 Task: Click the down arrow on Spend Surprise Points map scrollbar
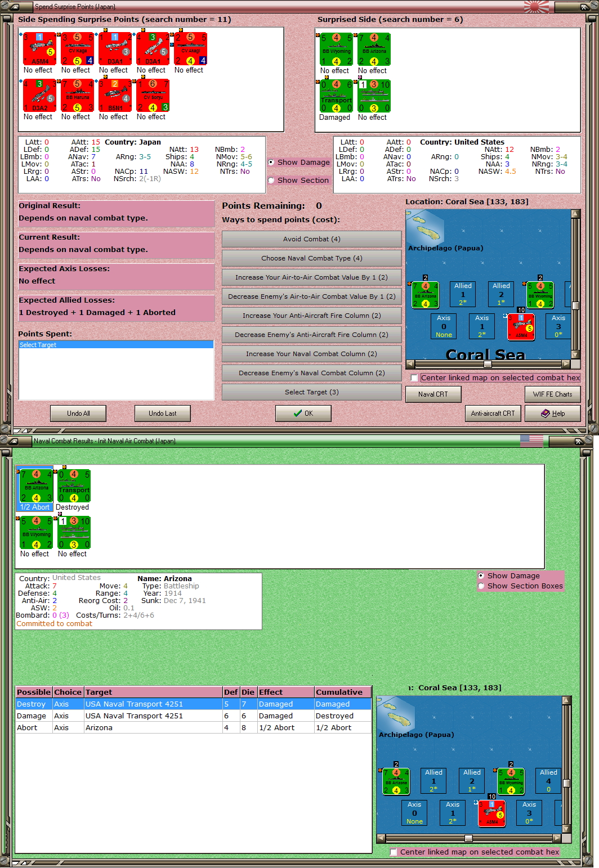tap(575, 355)
